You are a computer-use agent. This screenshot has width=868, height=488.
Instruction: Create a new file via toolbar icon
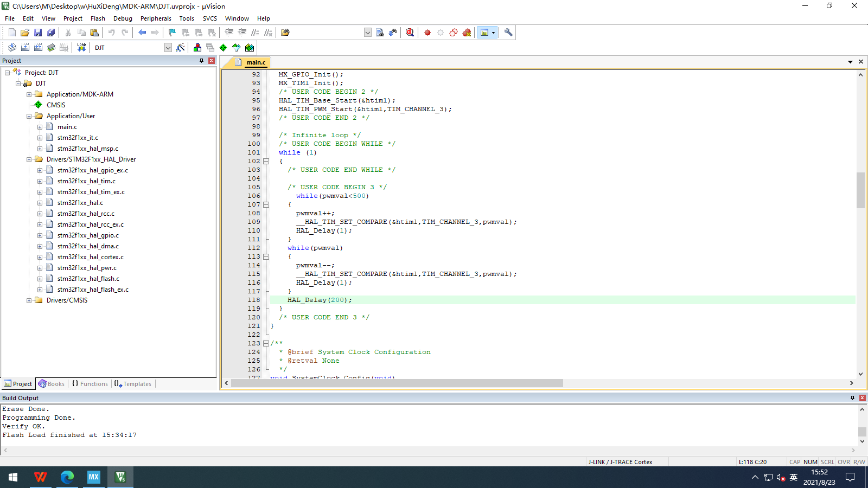(x=12, y=33)
